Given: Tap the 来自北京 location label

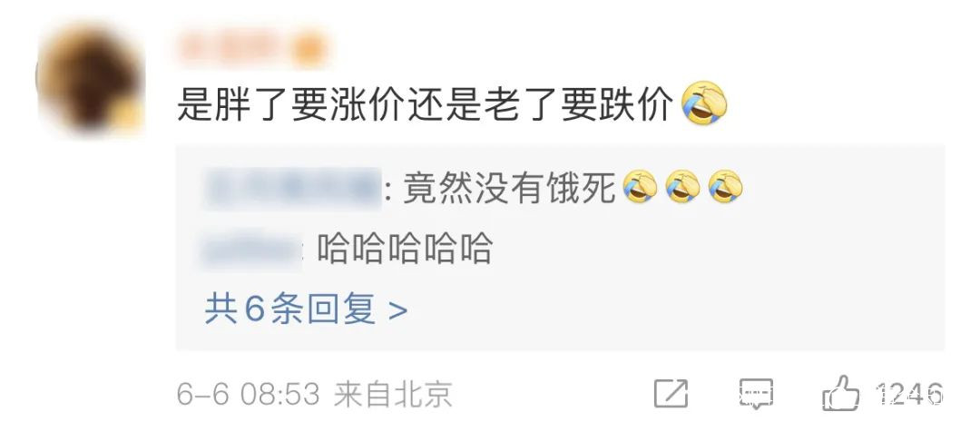Looking at the screenshot, I should pos(393,395).
